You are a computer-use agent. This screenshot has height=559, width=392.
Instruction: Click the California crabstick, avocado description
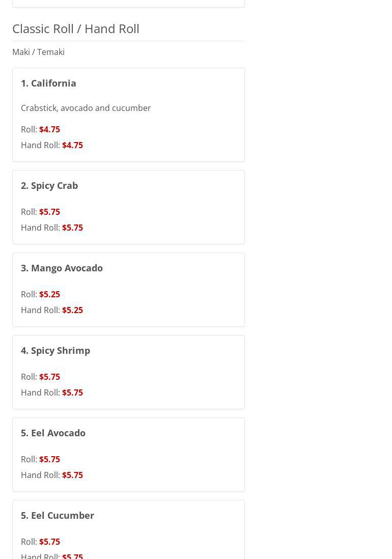(x=86, y=108)
